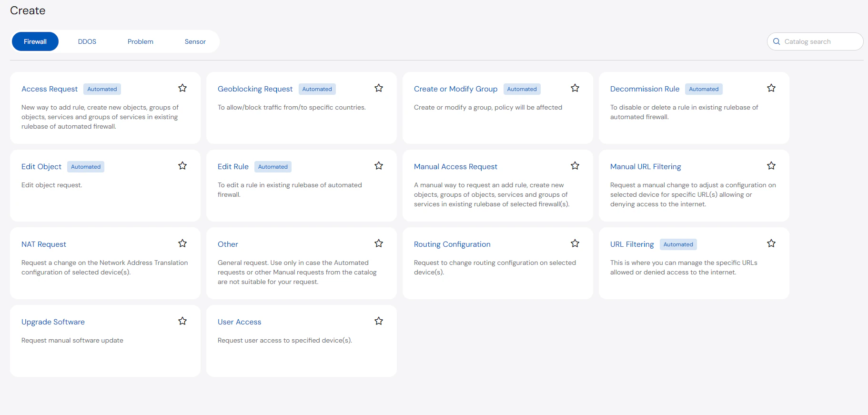Open Create or Modify Group request
868x415 pixels.
tap(455, 89)
